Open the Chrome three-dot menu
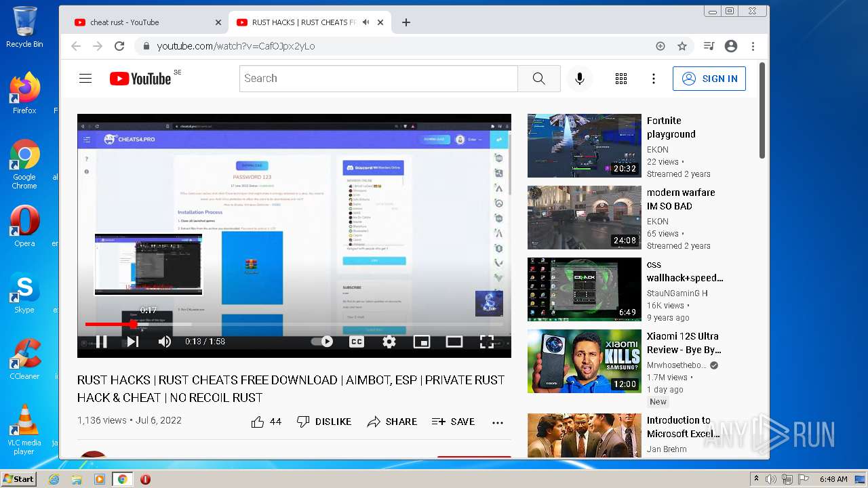This screenshot has height=488, width=868. (753, 46)
